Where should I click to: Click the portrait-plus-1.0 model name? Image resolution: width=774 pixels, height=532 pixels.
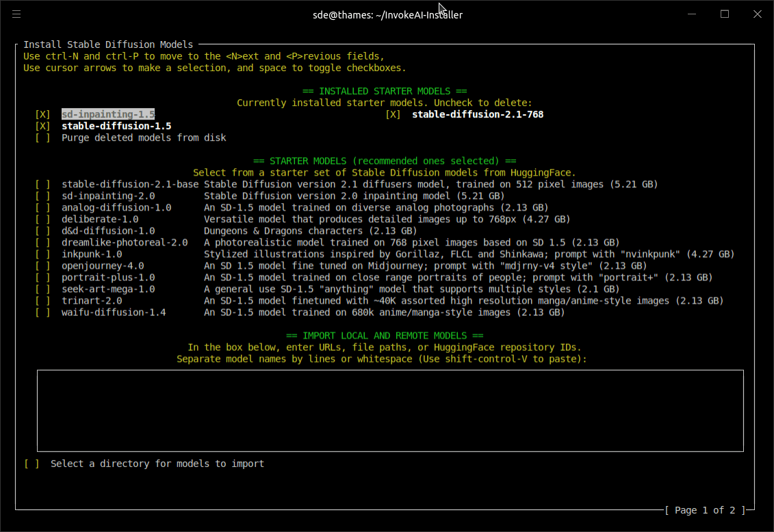[108, 278]
